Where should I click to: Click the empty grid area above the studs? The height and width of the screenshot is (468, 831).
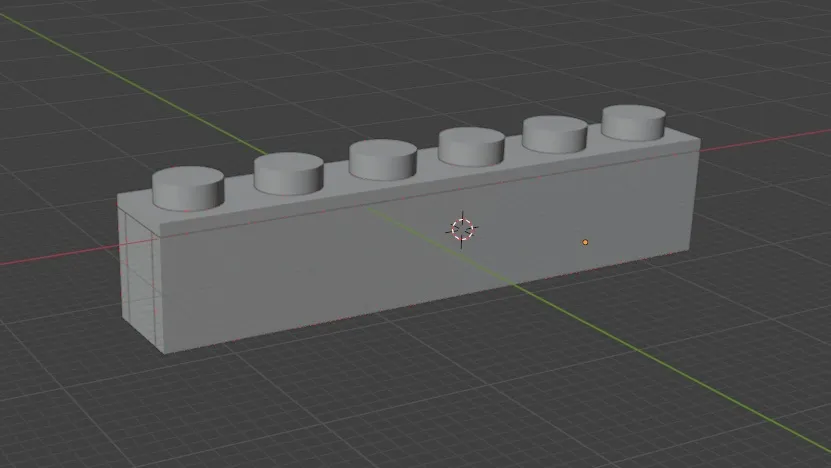click(400, 60)
